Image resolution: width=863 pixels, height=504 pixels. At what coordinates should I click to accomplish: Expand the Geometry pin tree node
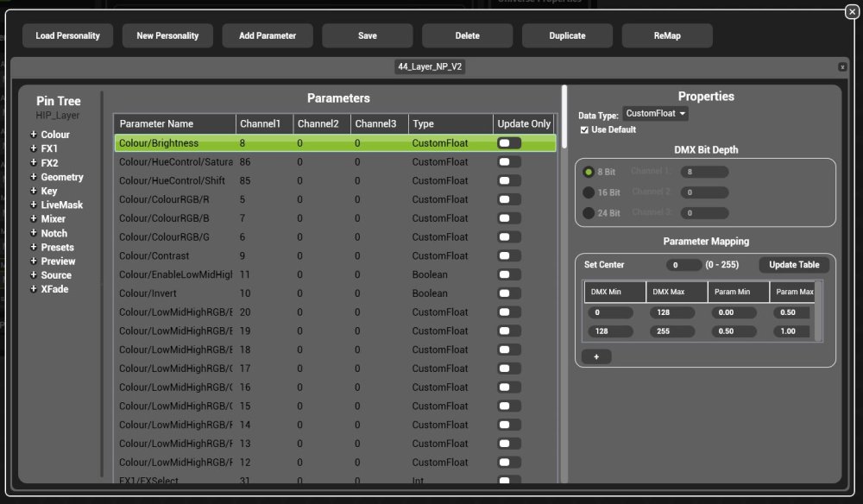coord(34,177)
